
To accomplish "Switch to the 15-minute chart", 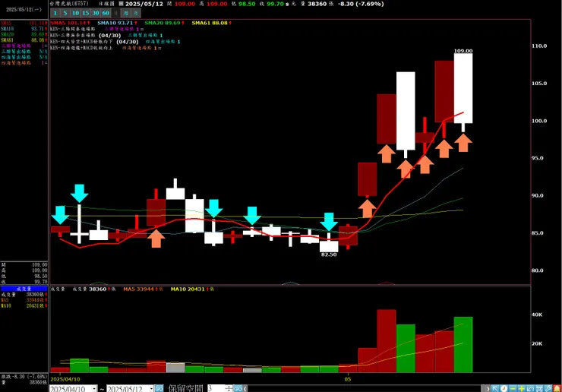I will pyautogui.click(x=85, y=13).
